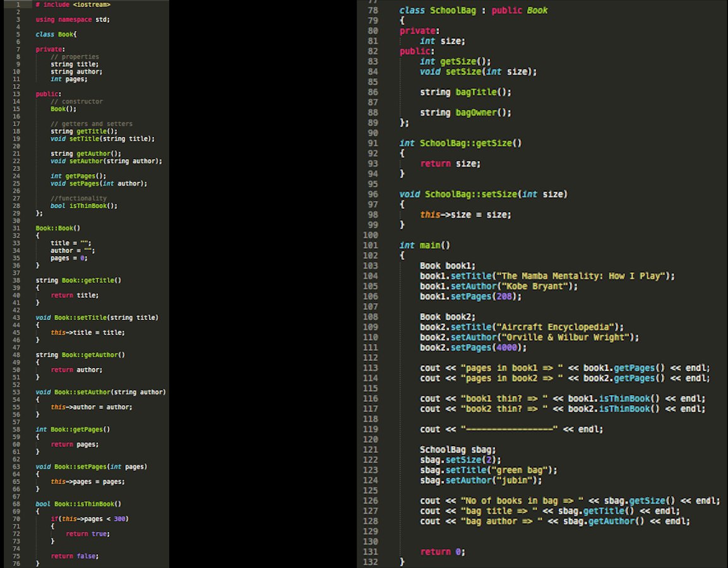Click the '// constructor' comment
The height and width of the screenshot is (568, 728).
click(76, 101)
